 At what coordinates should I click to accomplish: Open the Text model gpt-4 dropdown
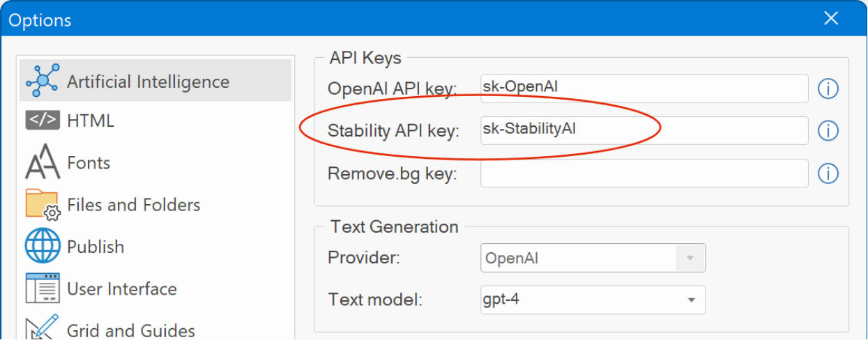tap(593, 300)
